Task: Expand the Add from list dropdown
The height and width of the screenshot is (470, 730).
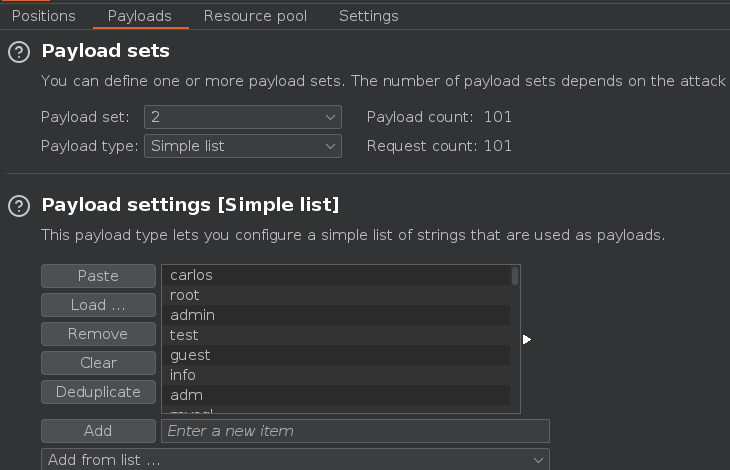Action: tap(295, 460)
